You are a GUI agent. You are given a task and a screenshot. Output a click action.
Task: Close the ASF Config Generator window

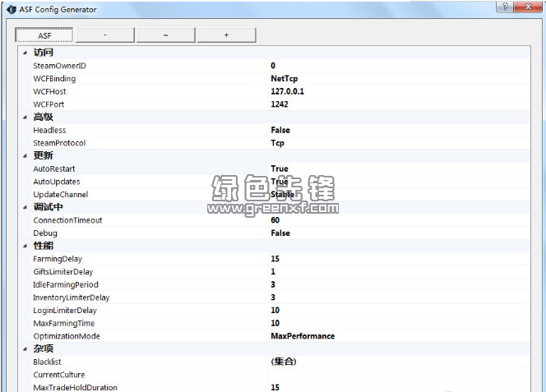528,7
